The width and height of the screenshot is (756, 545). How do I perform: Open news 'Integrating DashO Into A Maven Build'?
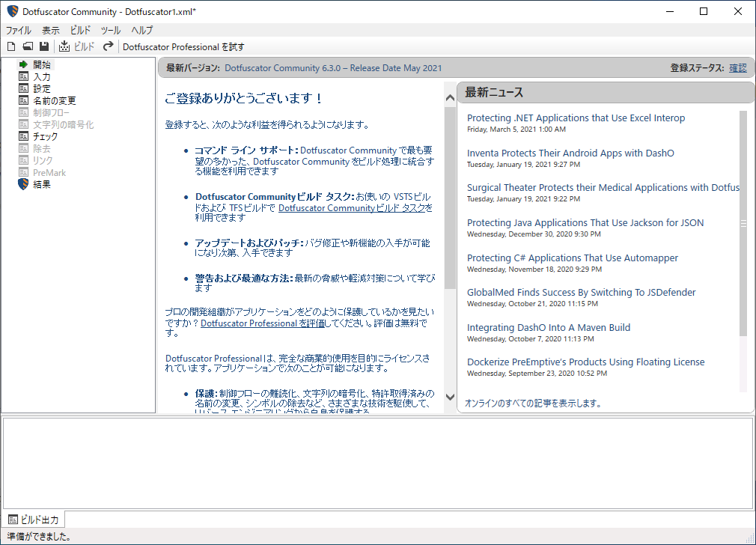[548, 327]
